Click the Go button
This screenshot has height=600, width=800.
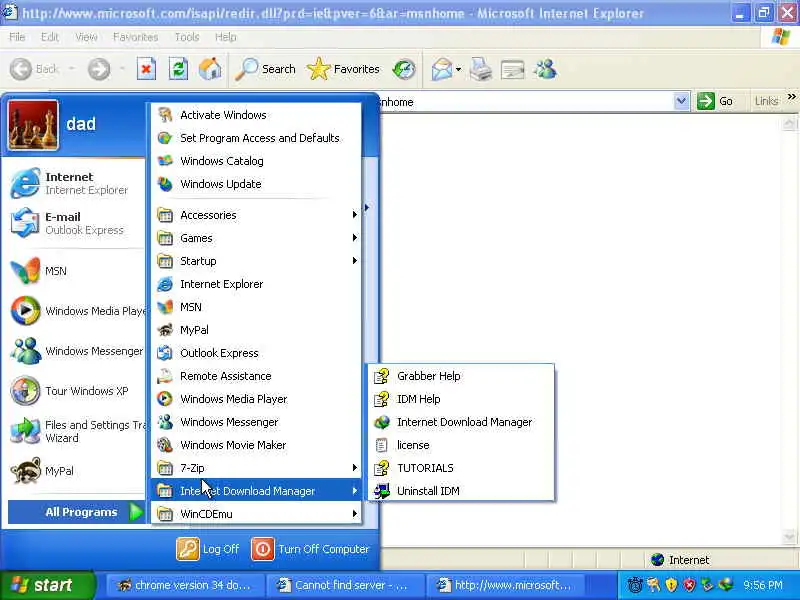click(x=715, y=101)
